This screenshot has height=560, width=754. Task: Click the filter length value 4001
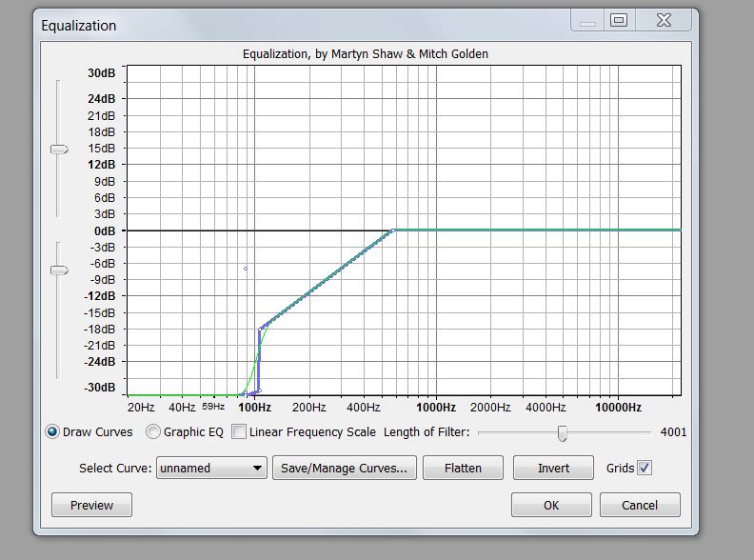(x=673, y=431)
